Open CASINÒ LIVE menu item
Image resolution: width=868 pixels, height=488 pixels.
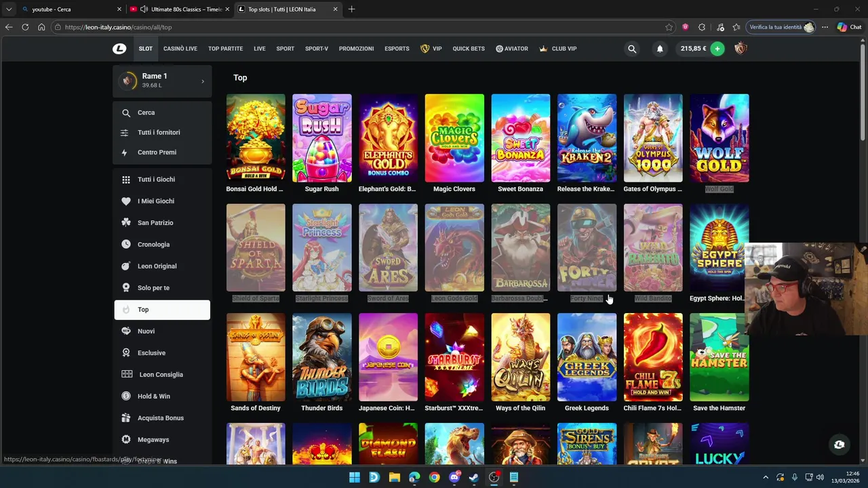(x=180, y=49)
